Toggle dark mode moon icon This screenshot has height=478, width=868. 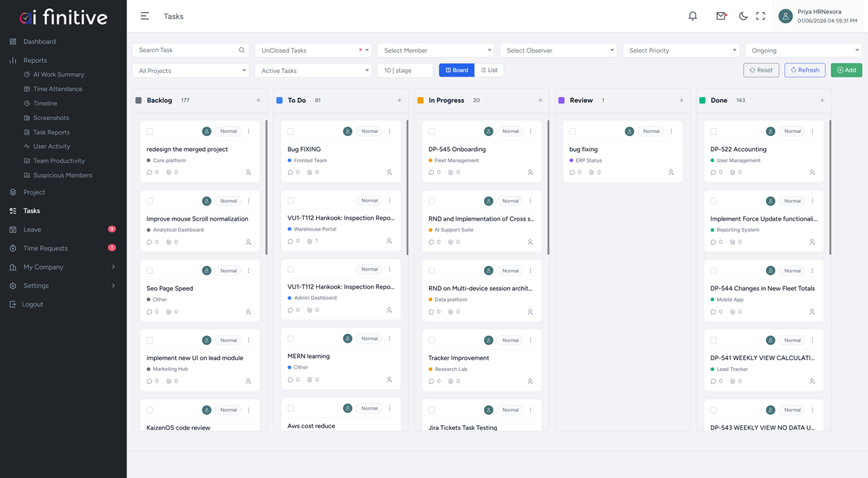(743, 16)
